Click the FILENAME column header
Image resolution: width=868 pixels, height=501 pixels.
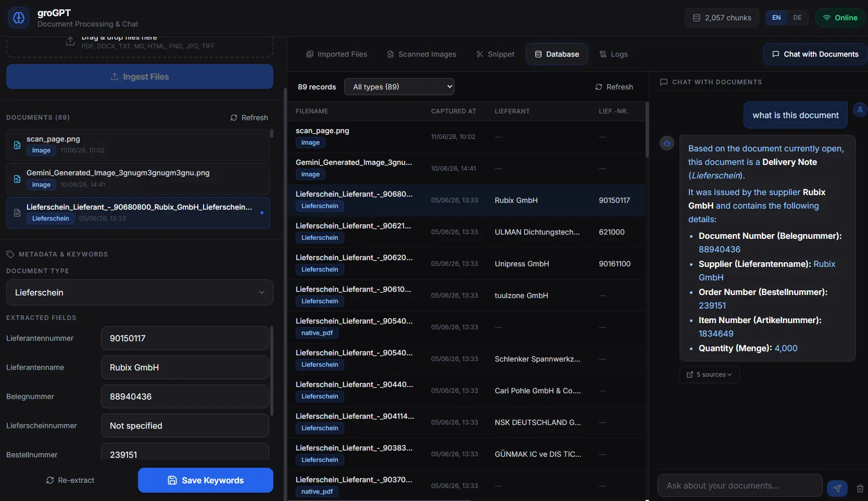click(312, 111)
